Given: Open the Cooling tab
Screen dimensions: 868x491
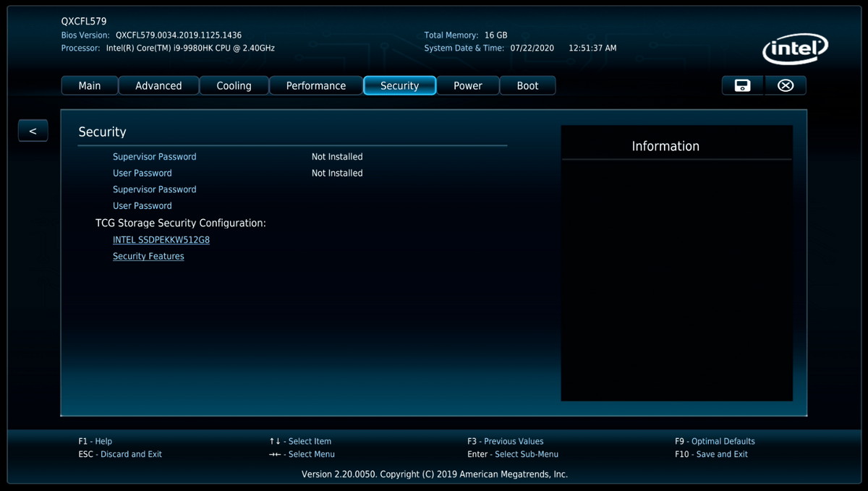Looking at the screenshot, I should (234, 85).
